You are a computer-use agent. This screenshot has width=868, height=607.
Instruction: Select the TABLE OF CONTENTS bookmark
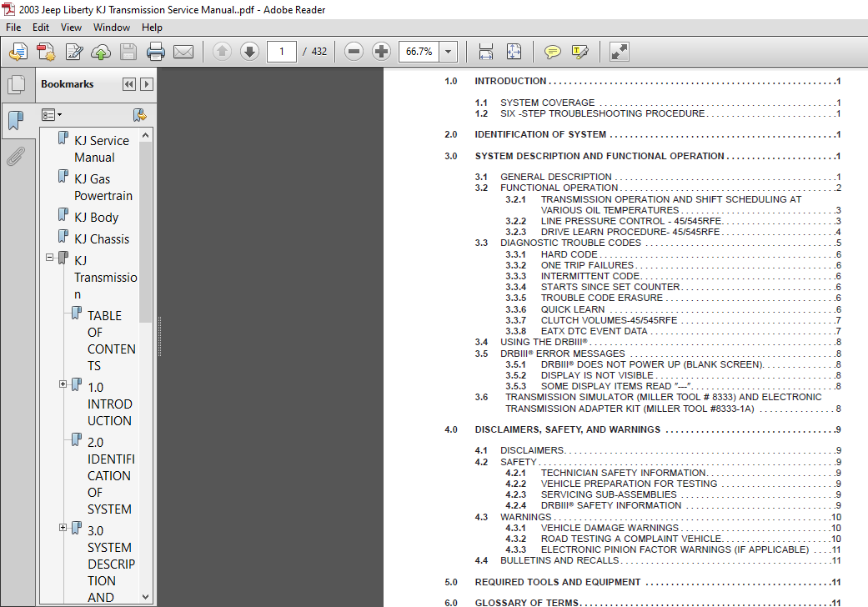(111, 340)
